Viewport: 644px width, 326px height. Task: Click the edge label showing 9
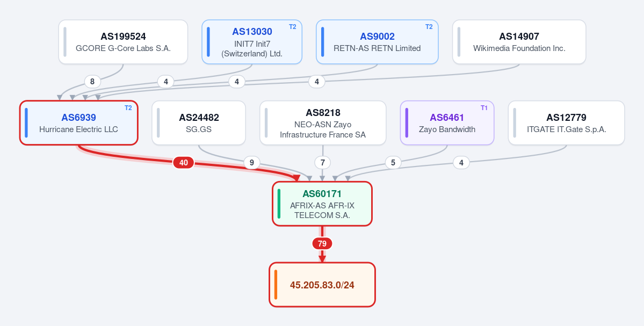(252, 163)
